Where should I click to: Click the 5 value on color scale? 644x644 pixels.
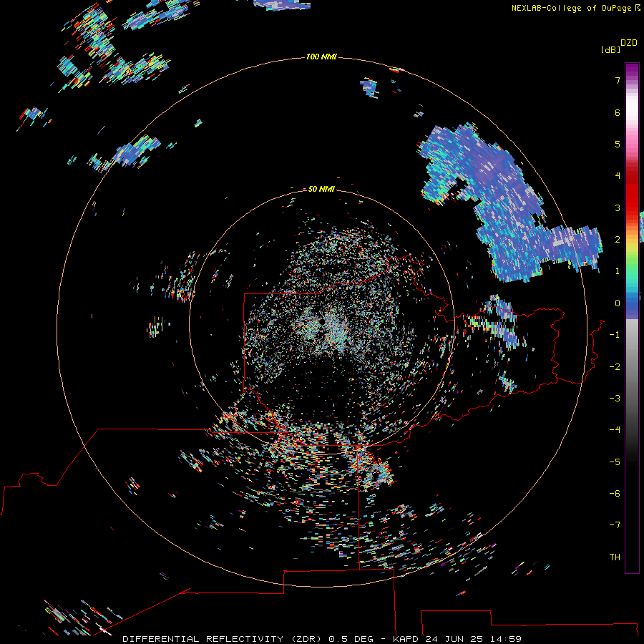pyautogui.click(x=618, y=144)
